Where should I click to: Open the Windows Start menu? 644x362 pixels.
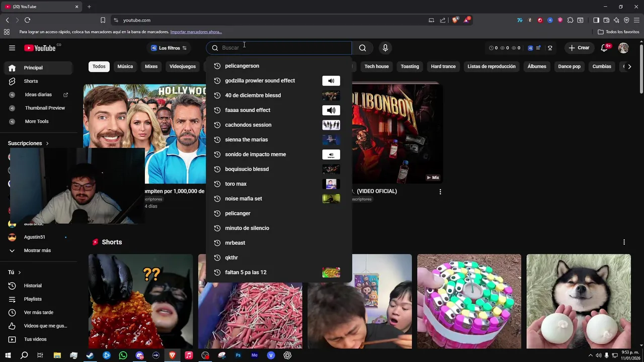point(8,355)
